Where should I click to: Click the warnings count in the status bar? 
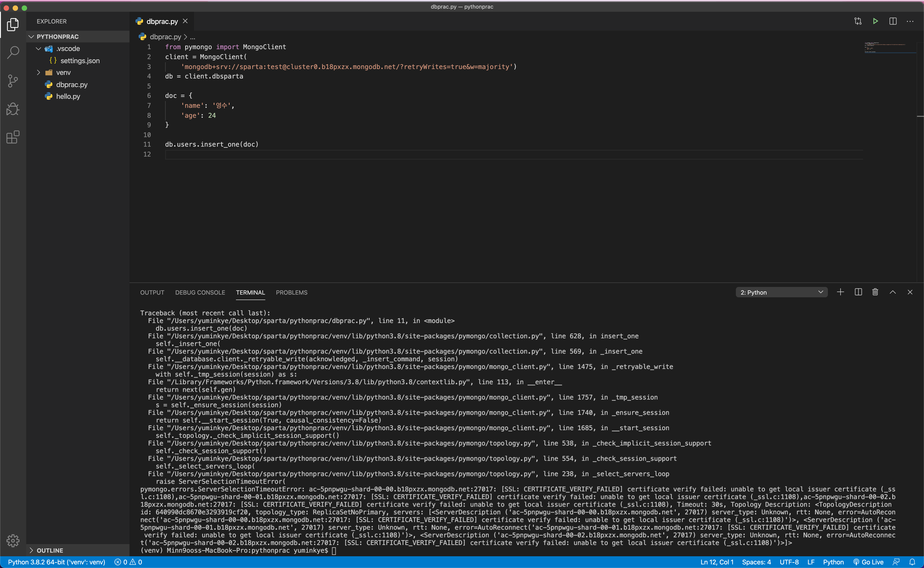[136, 562]
